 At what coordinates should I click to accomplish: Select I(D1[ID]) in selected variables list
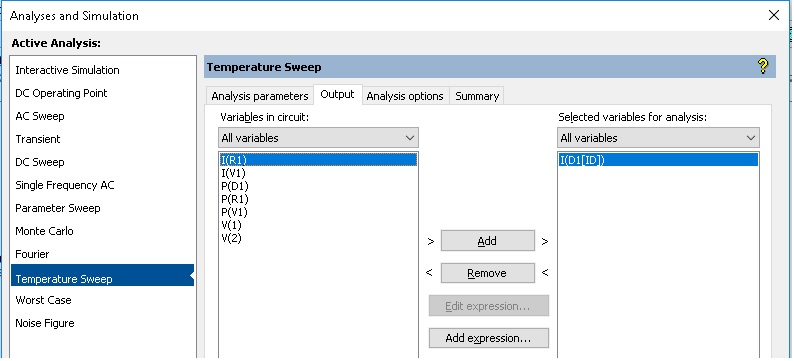point(658,160)
